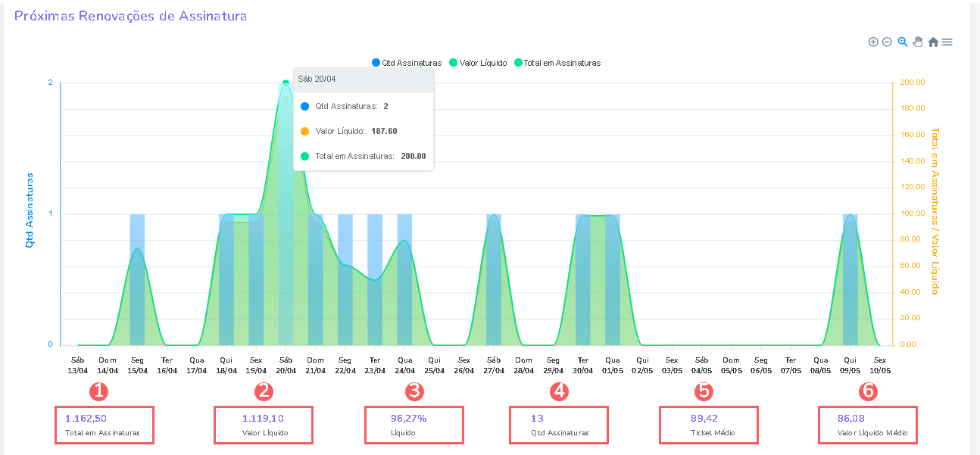
Task: Click the Sáb 27/04 bar
Action: pos(494,279)
